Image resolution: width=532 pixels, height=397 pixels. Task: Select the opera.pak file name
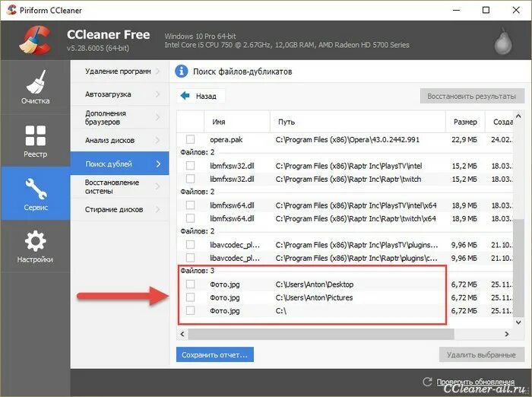coord(226,140)
